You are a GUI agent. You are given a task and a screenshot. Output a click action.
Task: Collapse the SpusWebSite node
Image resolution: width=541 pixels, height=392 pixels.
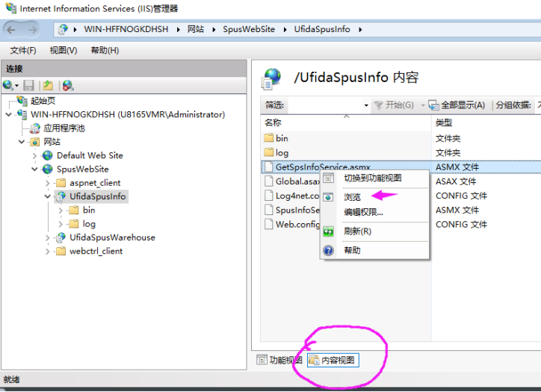[34, 169]
